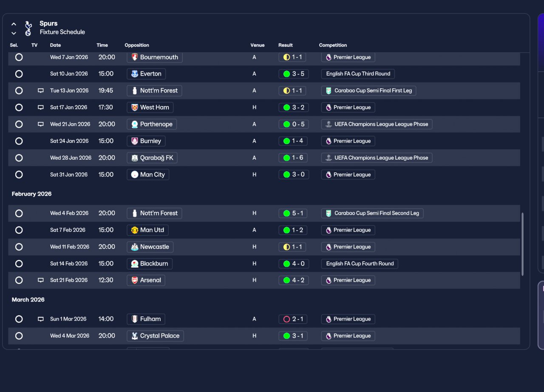This screenshot has width=544, height=392.
Task: Click TV icon on Fulham row
Action: [x=41, y=319]
